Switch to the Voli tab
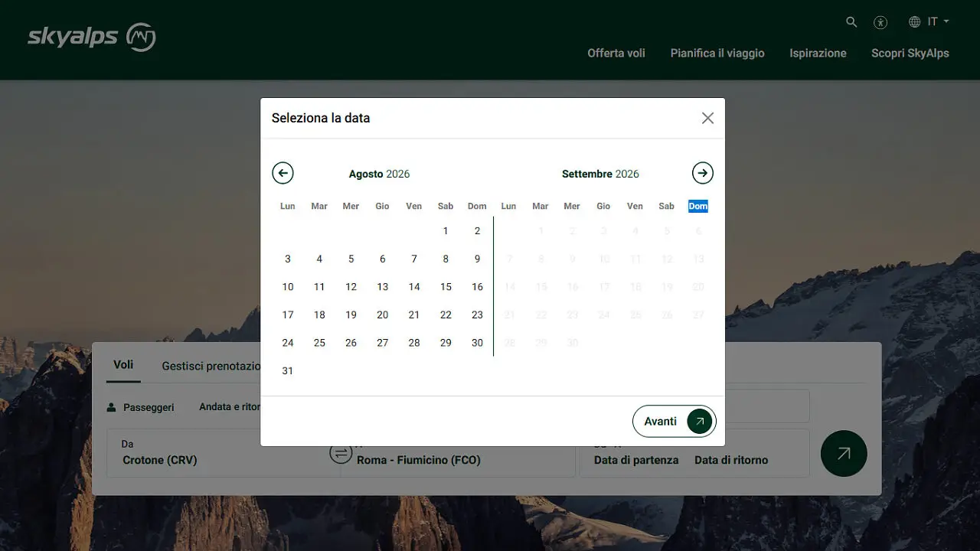 click(x=123, y=365)
